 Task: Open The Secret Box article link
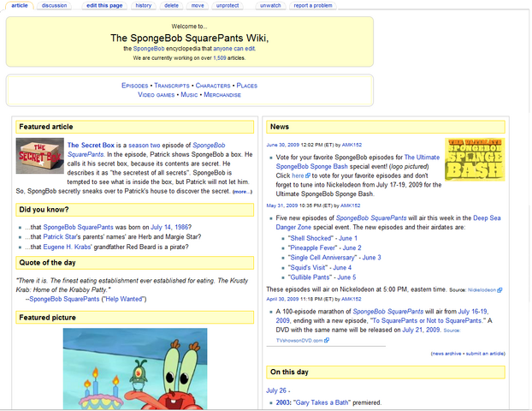pyautogui.click(x=91, y=145)
